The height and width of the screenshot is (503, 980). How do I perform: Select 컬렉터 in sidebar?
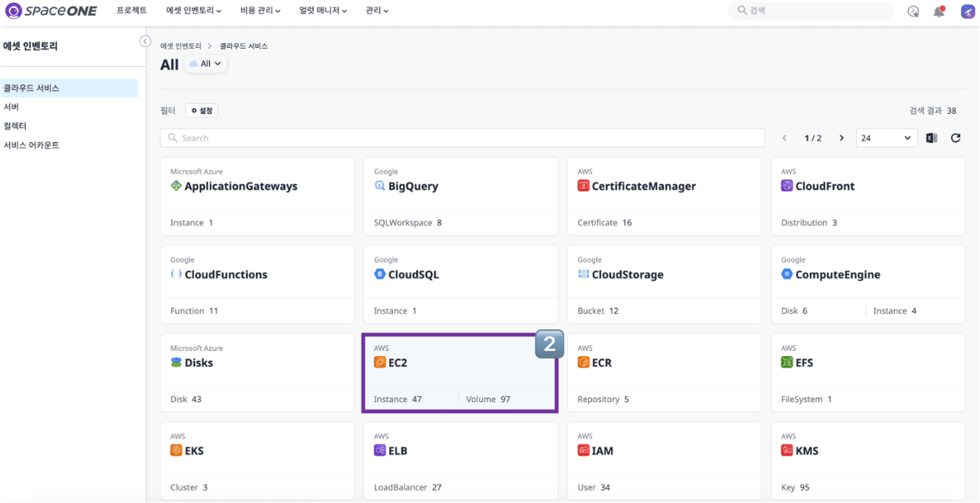tap(15, 126)
